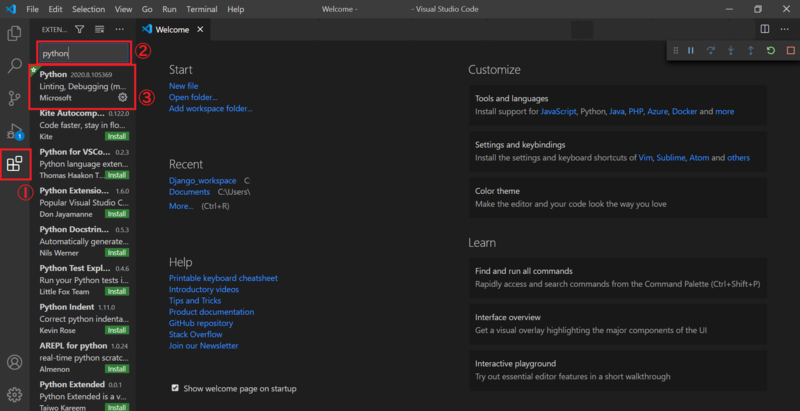Toggle Show welcome page on startup
The width and height of the screenshot is (800, 411).
tap(175, 389)
